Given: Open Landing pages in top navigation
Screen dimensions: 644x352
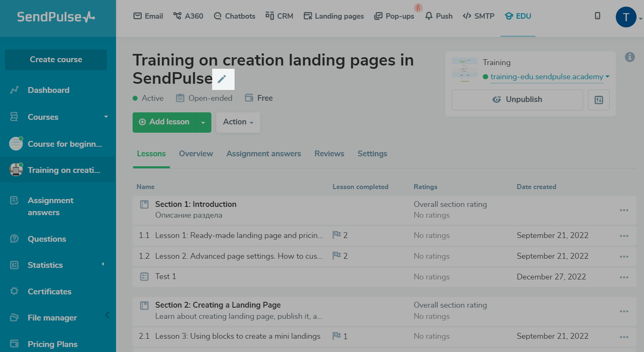Looking at the screenshot, I should [334, 16].
